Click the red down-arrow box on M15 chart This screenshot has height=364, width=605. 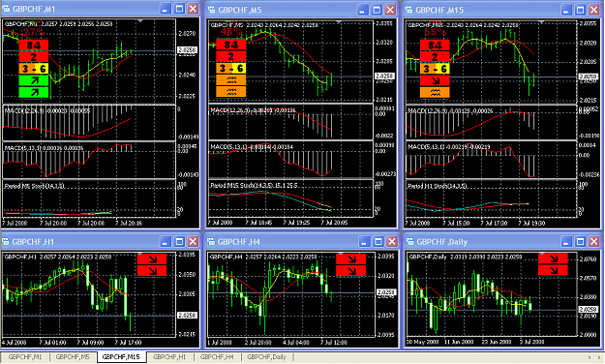click(435, 80)
